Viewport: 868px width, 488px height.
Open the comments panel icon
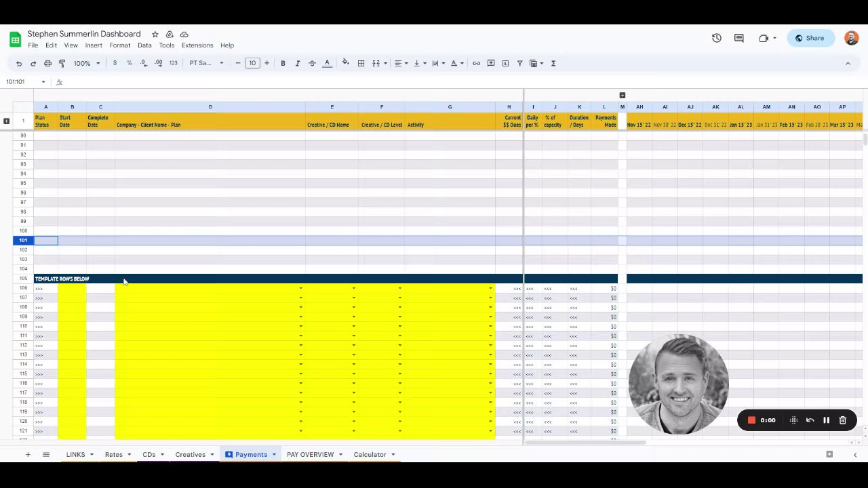tap(739, 38)
